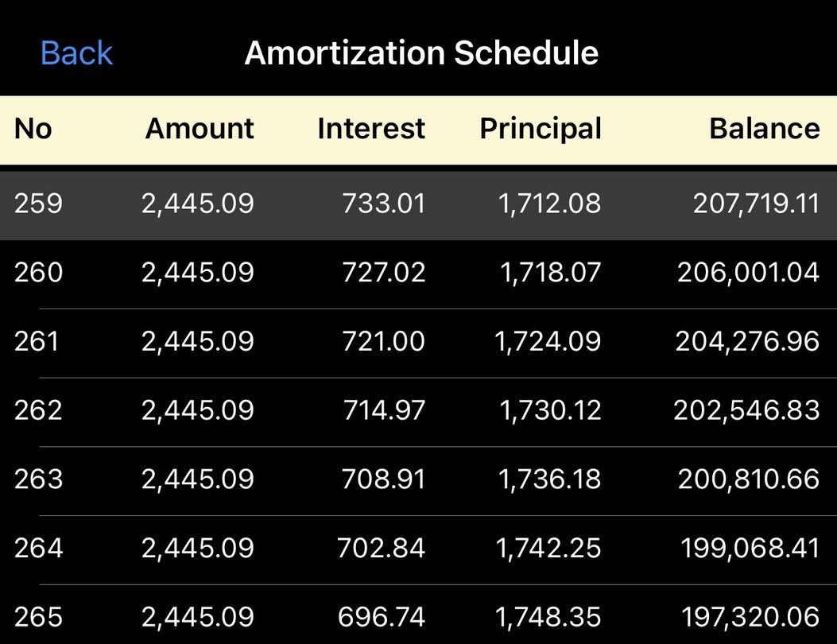
Task: Click the No column header
Action: [x=33, y=128]
